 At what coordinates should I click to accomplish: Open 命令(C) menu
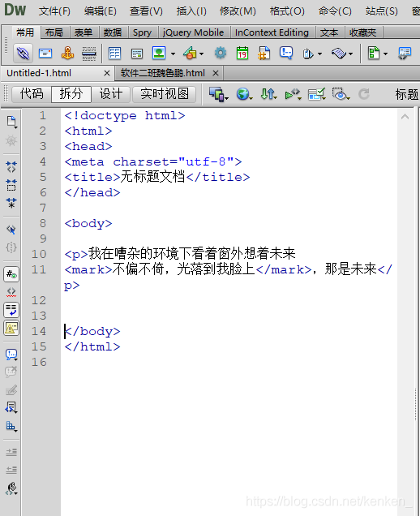[335, 11]
